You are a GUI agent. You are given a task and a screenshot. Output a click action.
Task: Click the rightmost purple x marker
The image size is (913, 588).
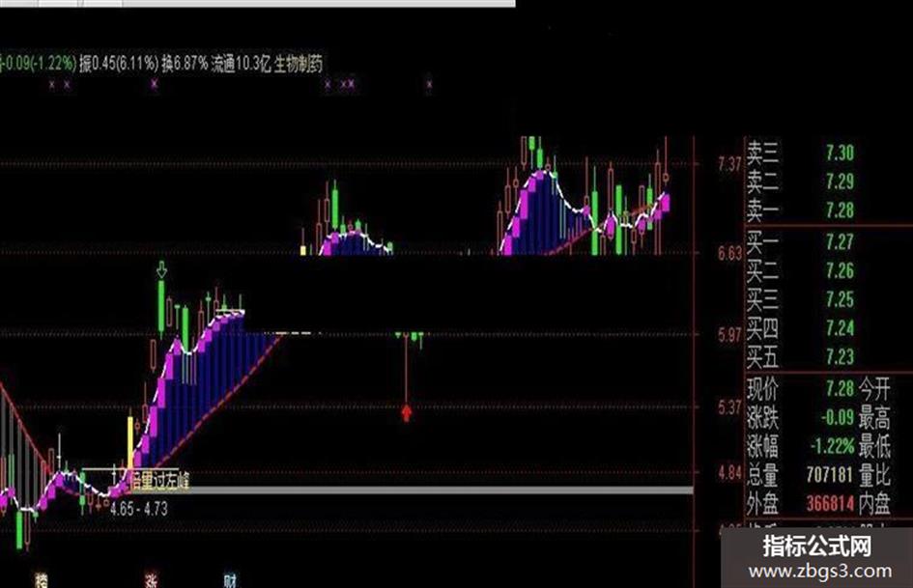(x=429, y=84)
